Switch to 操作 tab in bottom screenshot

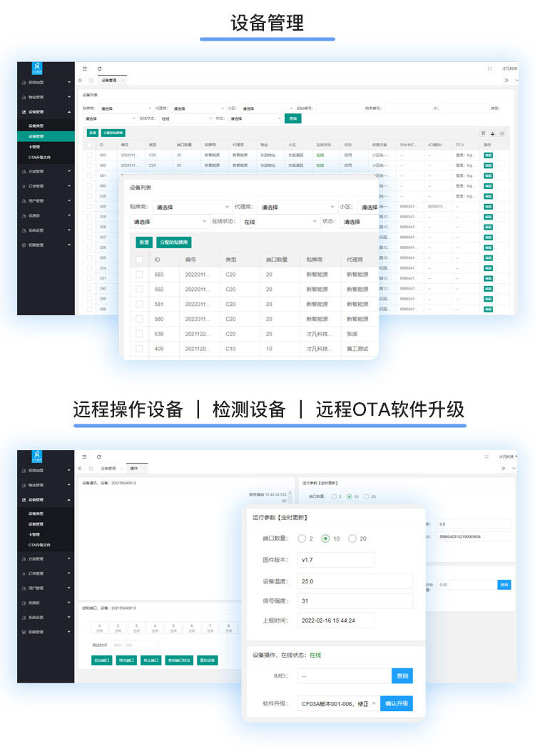pyautogui.click(x=134, y=468)
